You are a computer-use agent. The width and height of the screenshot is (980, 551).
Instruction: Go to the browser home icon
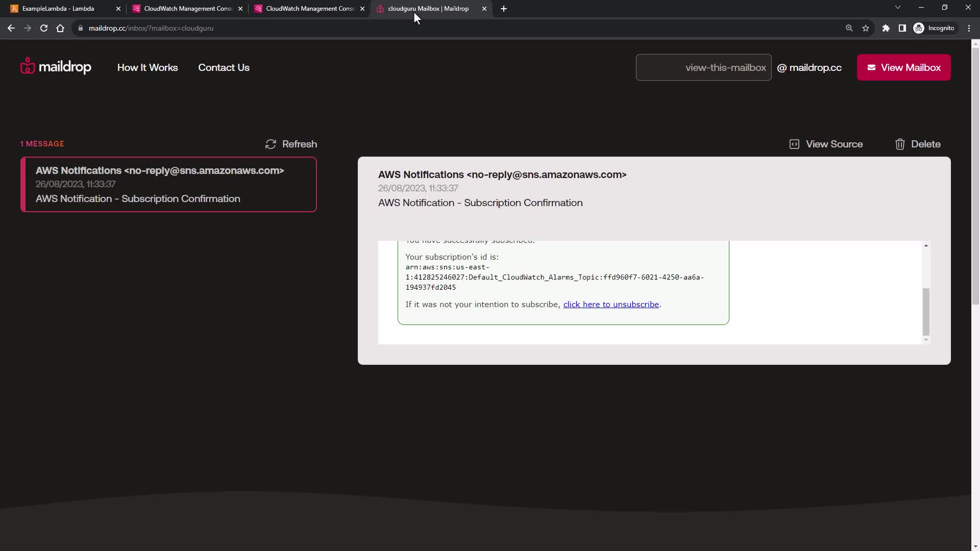(60, 28)
